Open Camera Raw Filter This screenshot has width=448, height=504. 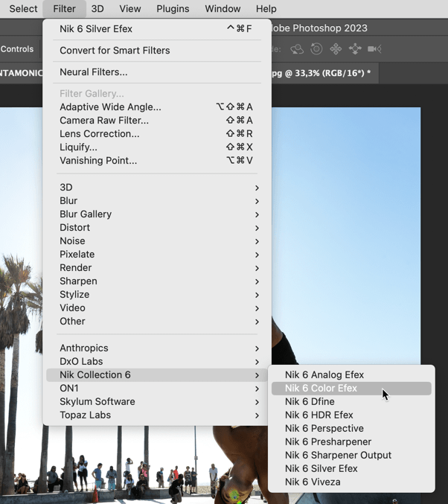coord(157,120)
